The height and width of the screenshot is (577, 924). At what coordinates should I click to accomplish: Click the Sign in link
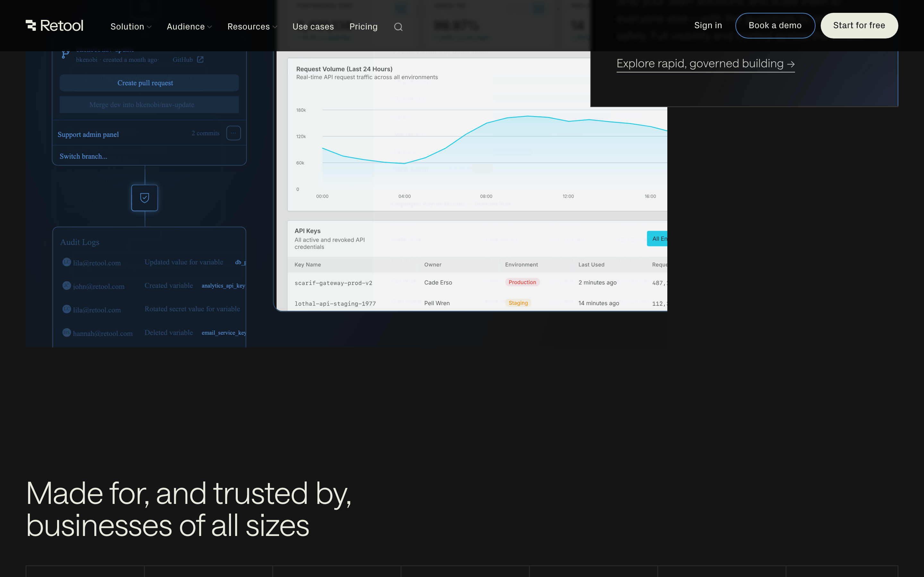pos(708,26)
